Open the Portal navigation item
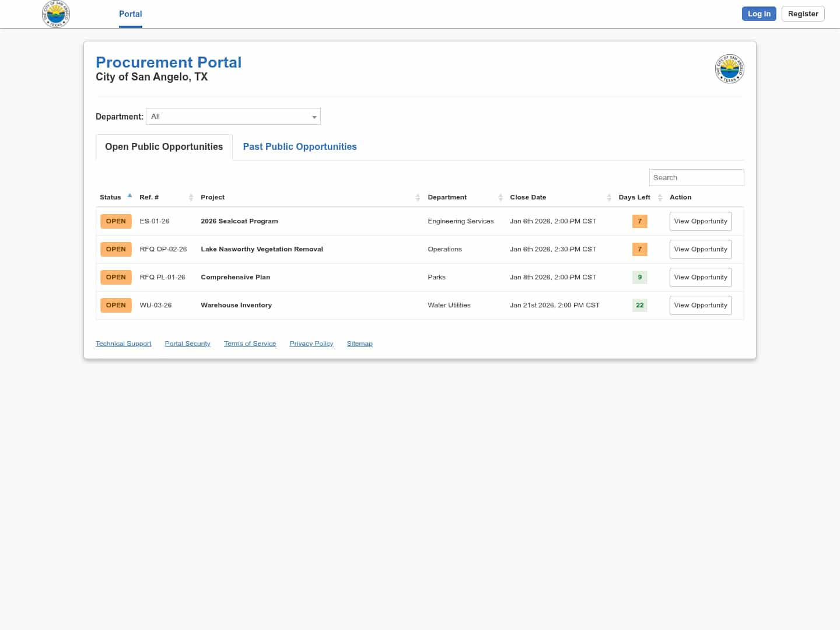 click(x=130, y=14)
